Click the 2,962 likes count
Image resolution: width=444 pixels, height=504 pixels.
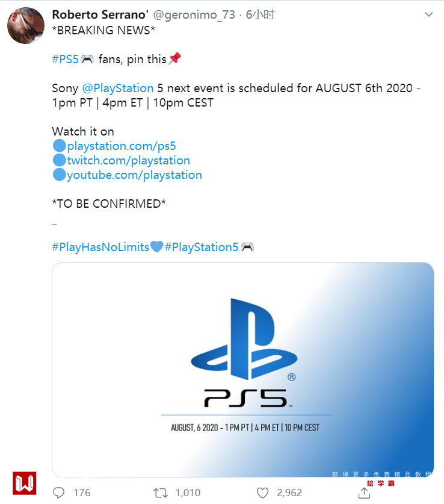(289, 493)
